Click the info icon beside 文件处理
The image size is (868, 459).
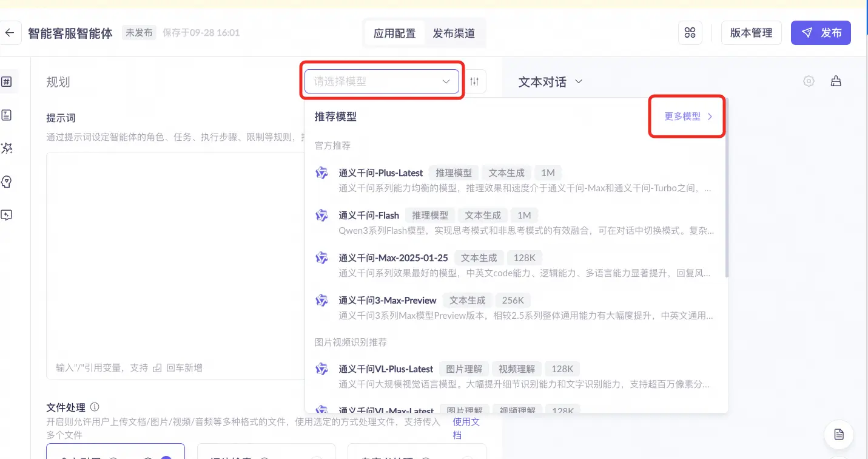tap(95, 407)
